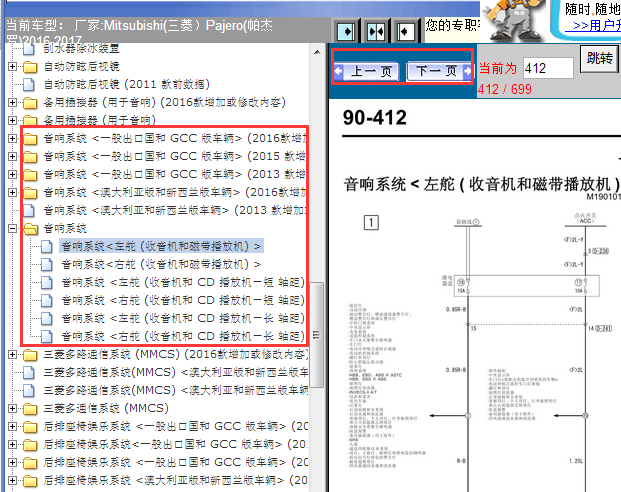
Task: Expand 音响系统 GCC 版车辆 (2015 款) node
Action: pyautogui.click(x=12, y=156)
